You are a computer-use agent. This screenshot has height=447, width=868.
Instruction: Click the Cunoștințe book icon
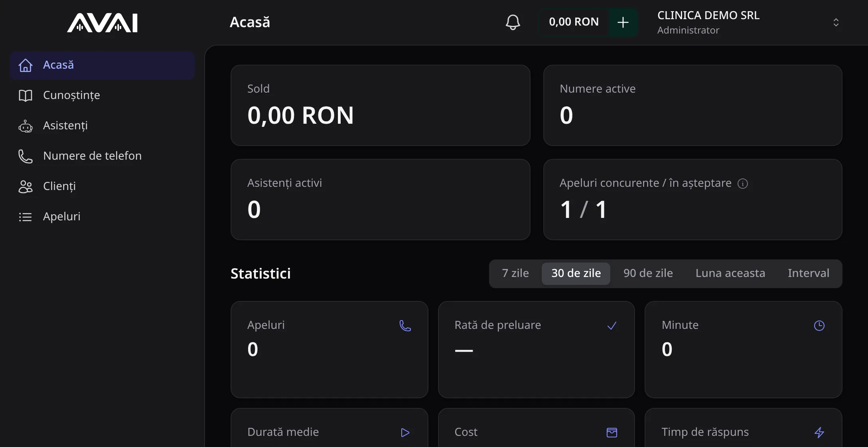point(26,95)
